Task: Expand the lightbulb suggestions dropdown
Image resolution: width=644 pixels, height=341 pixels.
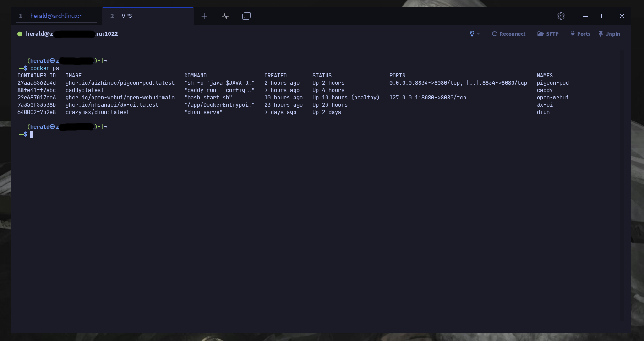Action: coord(475,34)
